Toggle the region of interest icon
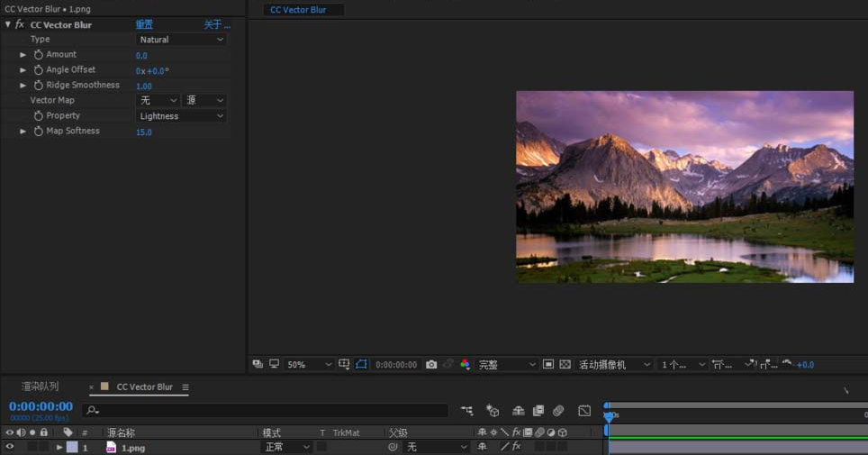Image resolution: width=868 pixels, height=455 pixels. [548, 364]
